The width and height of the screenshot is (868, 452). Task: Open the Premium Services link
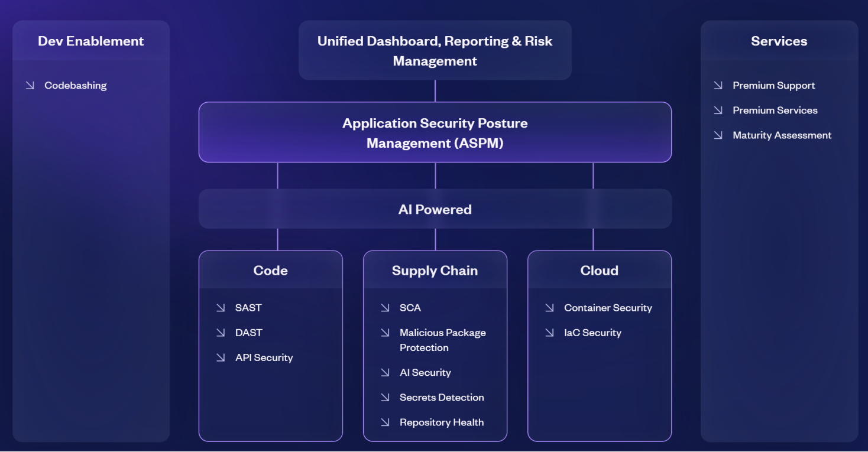775,110
